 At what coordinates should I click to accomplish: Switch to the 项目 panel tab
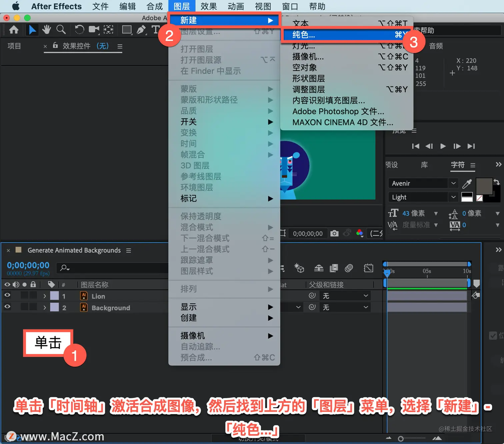[x=14, y=46]
